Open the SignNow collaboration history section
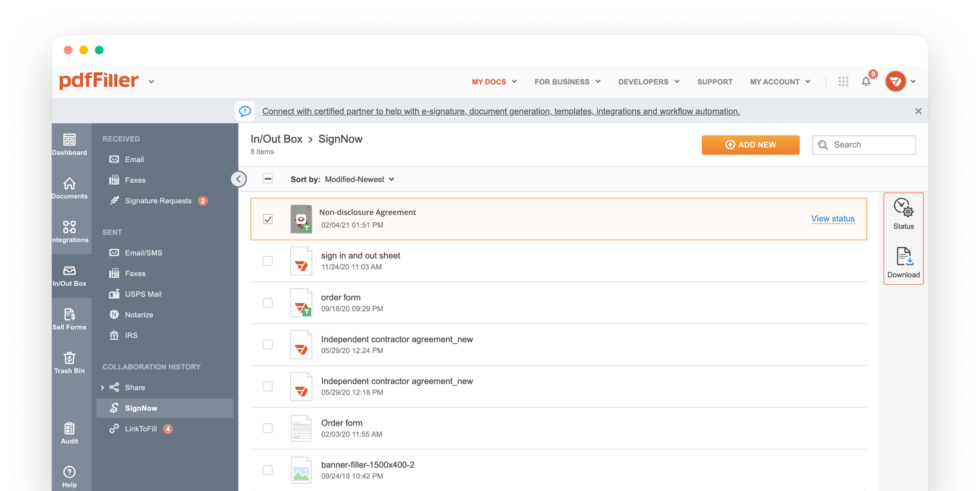 (140, 408)
